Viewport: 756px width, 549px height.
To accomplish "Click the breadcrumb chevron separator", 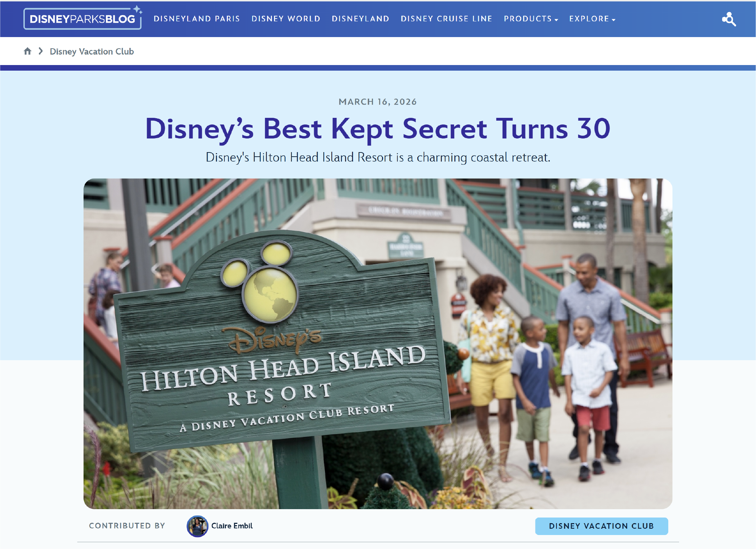I will coord(41,51).
